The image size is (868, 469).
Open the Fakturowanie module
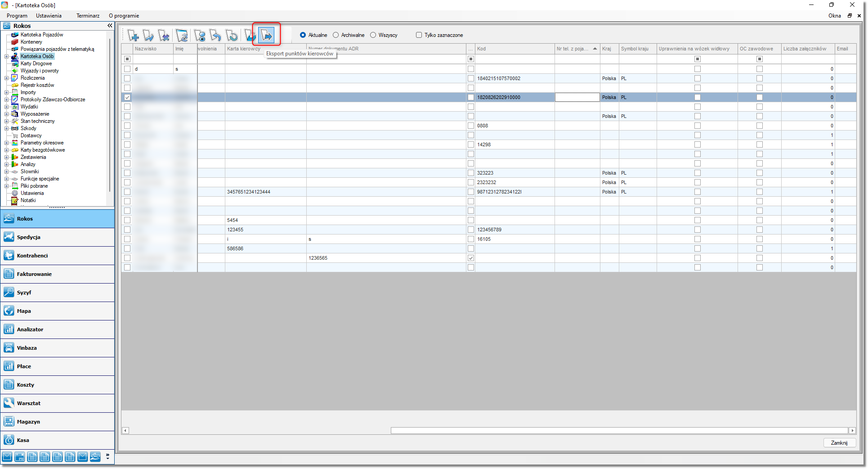(58, 274)
